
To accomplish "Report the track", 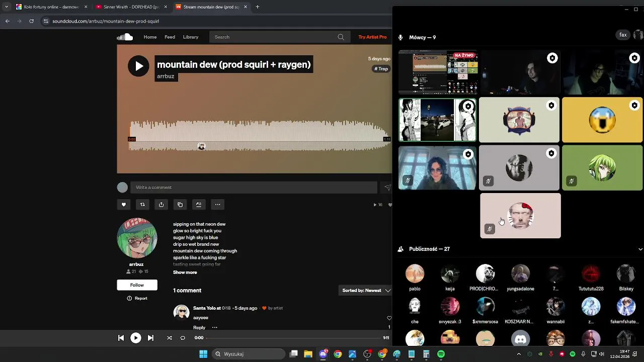I will [137, 298].
